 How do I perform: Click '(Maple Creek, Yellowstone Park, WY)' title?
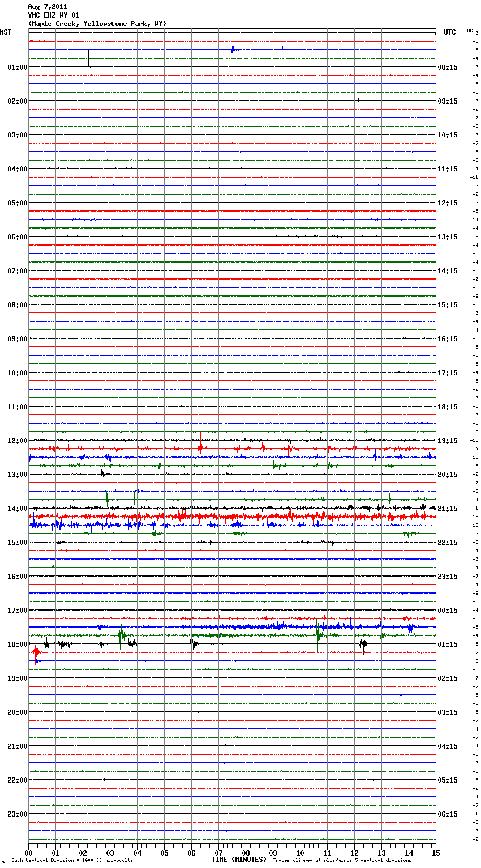[97, 24]
